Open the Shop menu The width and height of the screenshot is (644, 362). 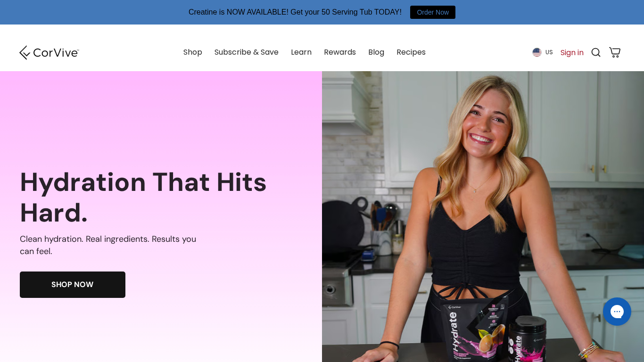click(x=193, y=52)
